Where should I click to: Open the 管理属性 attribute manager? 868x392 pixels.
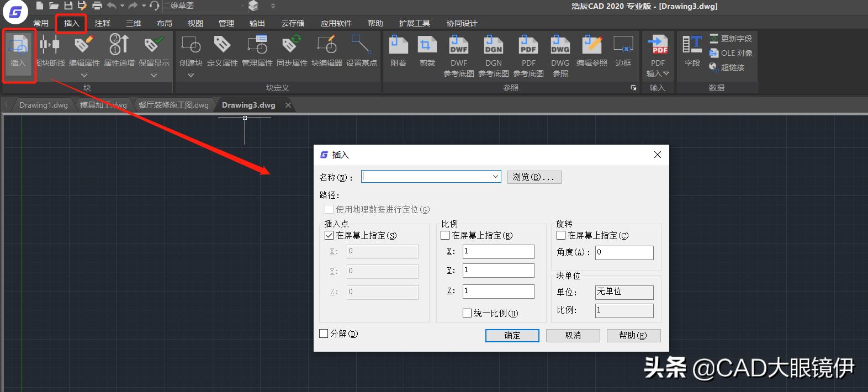click(257, 51)
